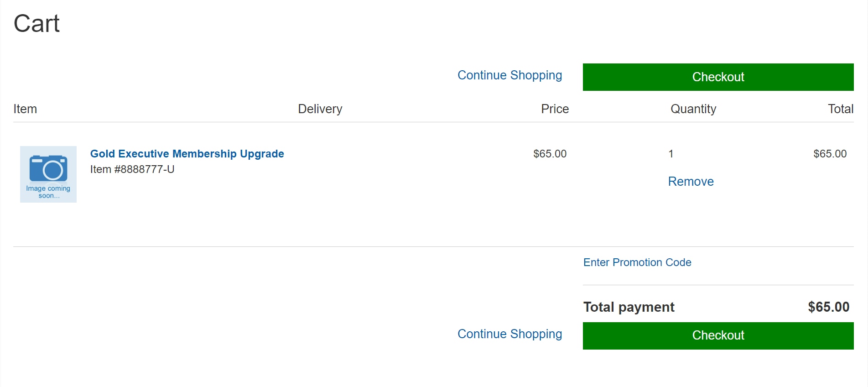Click the Item column header
This screenshot has height=387, width=868.
(25, 109)
